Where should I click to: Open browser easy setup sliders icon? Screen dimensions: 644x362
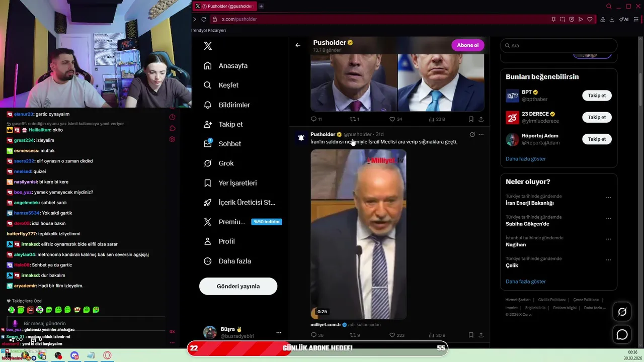[636, 19]
